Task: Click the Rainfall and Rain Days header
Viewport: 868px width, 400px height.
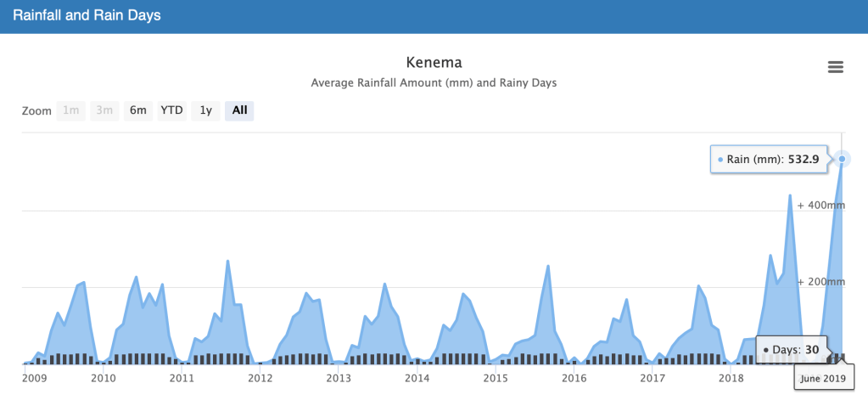Action: (x=87, y=16)
